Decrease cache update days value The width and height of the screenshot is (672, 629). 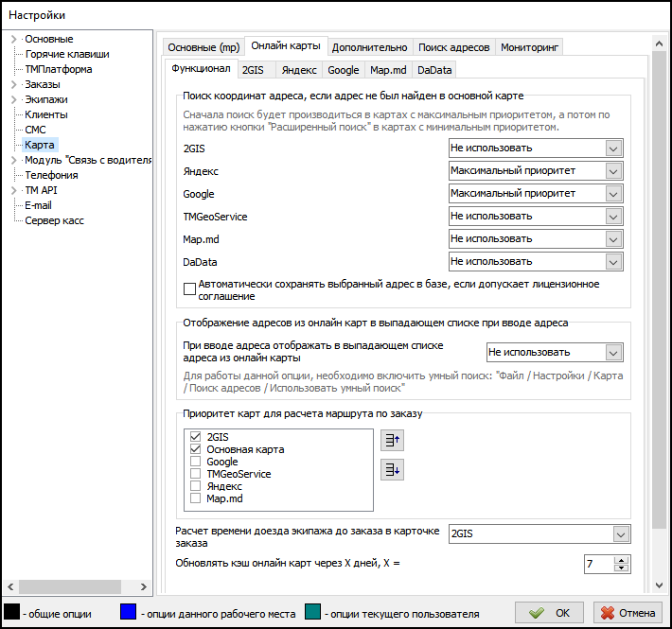(x=622, y=568)
